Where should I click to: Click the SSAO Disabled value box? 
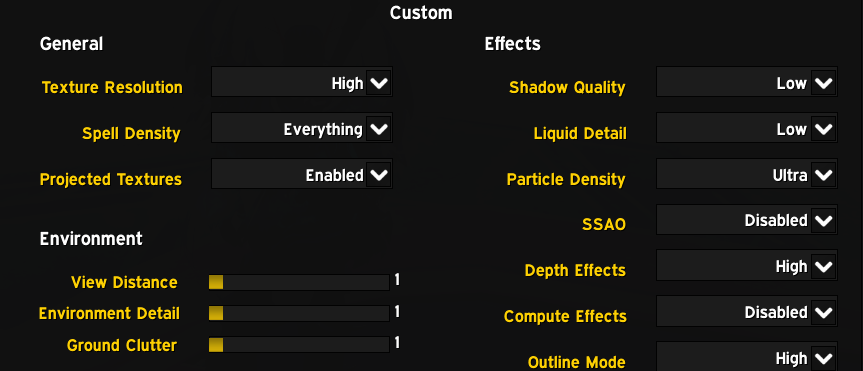click(747, 220)
